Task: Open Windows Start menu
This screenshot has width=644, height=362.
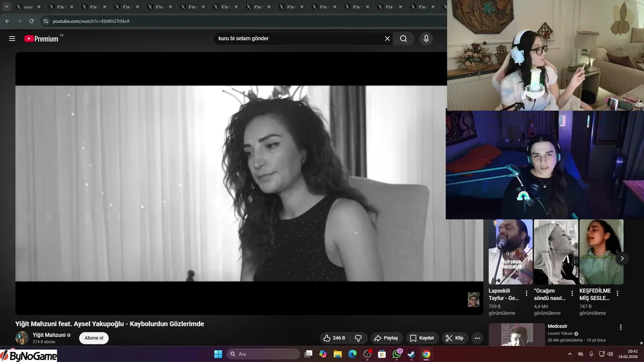Action: pos(218,354)
